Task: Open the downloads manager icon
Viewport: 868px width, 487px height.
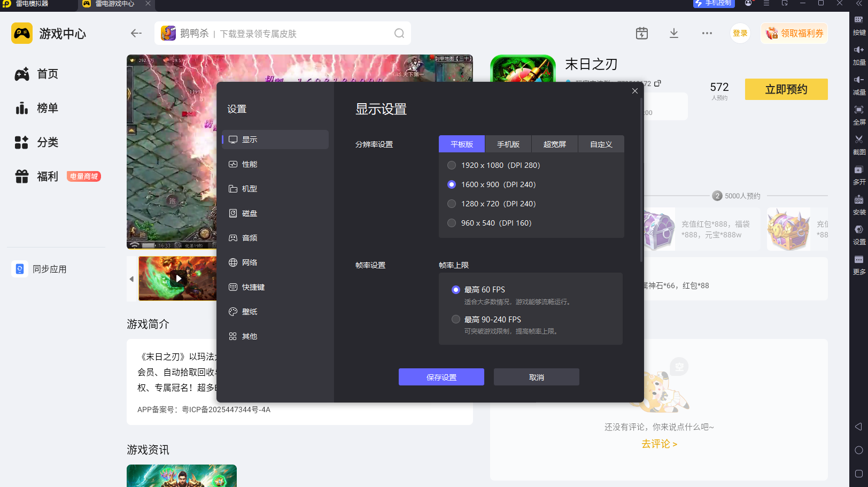Action: (674, 33)
